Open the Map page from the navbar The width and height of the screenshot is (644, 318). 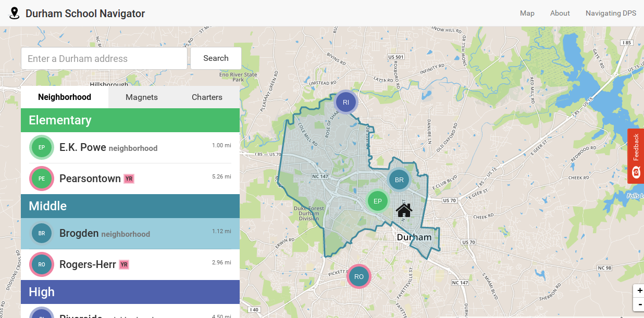[x=527, y=13]
